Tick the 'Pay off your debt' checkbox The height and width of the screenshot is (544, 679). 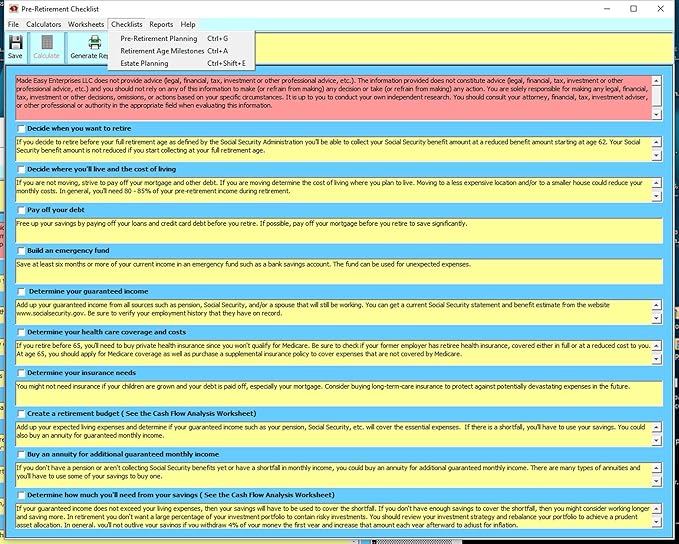[21, 210]
